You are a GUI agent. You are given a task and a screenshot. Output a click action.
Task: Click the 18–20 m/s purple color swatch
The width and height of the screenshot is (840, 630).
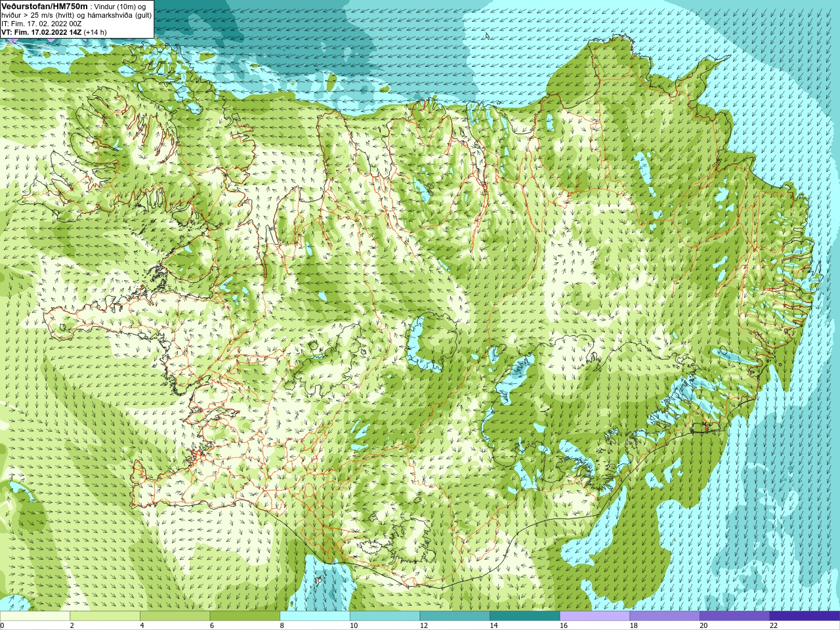665,616
